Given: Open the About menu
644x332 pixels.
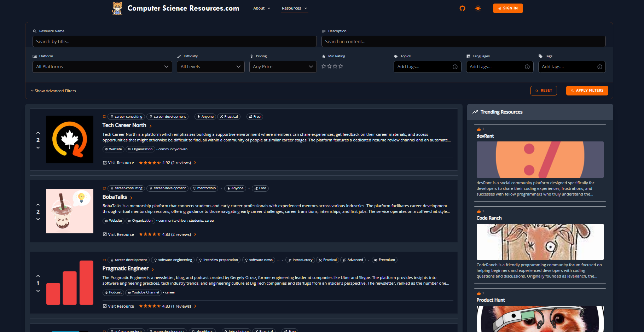Looking at the screenshot, I should 261,8.
